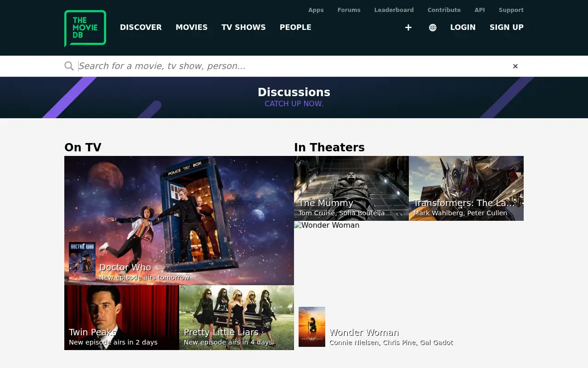Clear search with the X icon
The image size is (588, 368).
tap(515, 66)
